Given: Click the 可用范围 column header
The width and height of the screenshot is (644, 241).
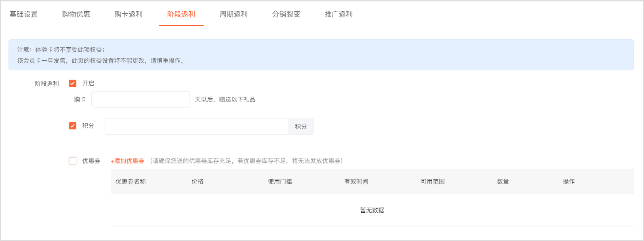Looking at the screenshot, I should click(433, 182).
